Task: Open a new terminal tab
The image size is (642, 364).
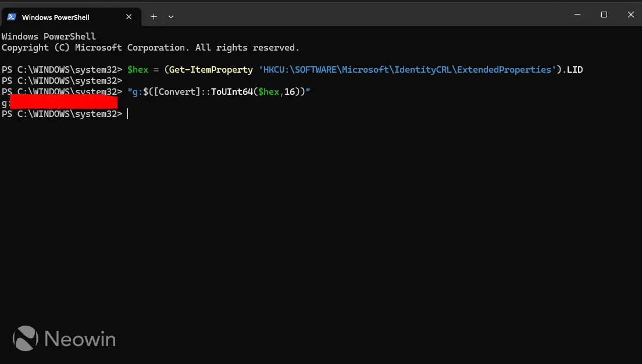Action: [154, 17]
